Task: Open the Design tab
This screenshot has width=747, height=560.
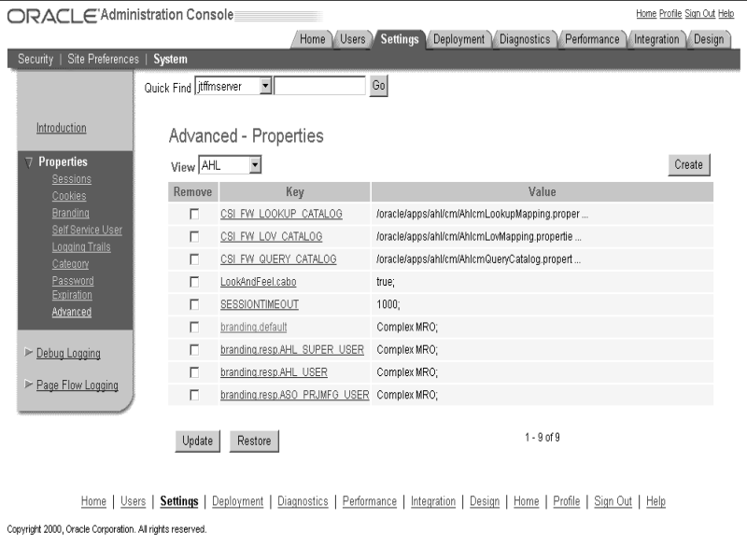Action: (709, 39)
